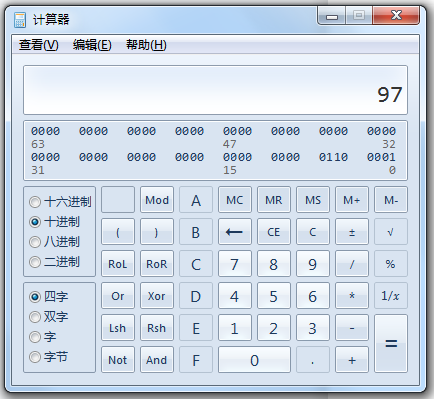The width and height of the screenshot is (434, 399).
Task: Click the minus subtraction button
Action: 352,328
